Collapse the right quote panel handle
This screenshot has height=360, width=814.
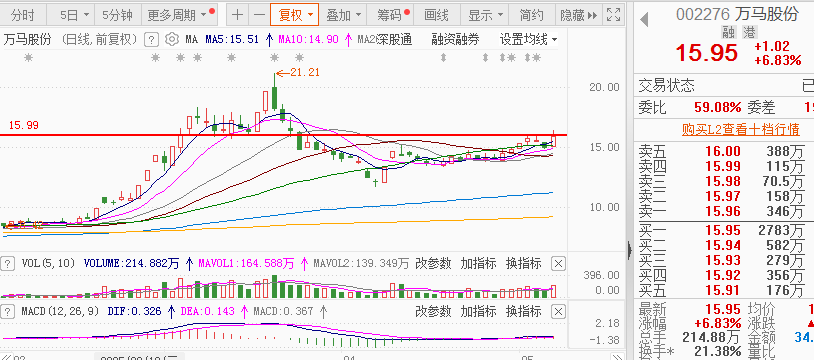click(x=630, y=251)
